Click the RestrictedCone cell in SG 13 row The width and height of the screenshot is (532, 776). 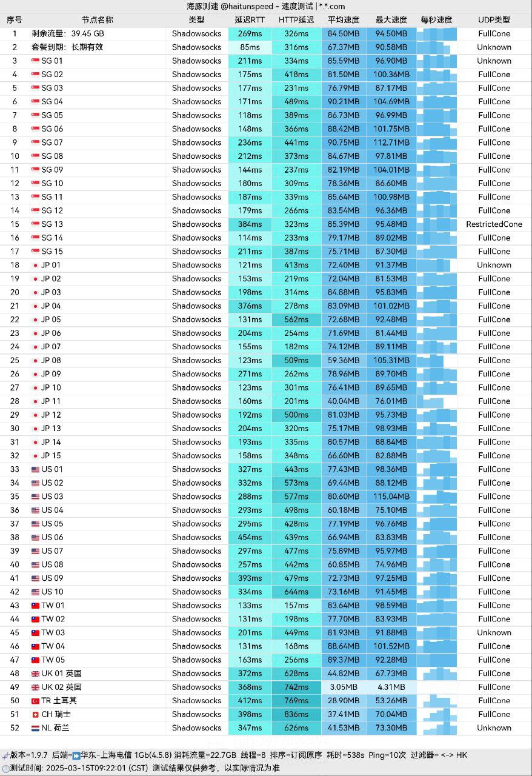(x=494, y=224)
